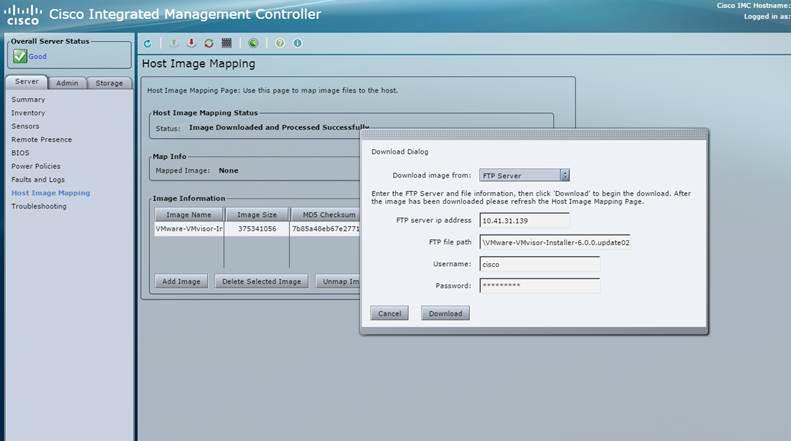
Task: Launch KVM console via dark grid icon
Action: (227, 43)
